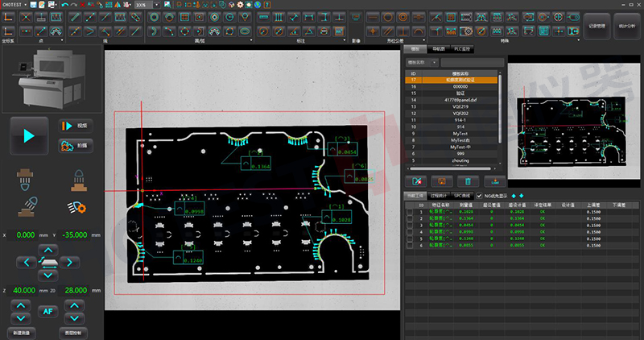Switch to the SPC曲线 tab
The image size is (644, 340).
(462, 196)
